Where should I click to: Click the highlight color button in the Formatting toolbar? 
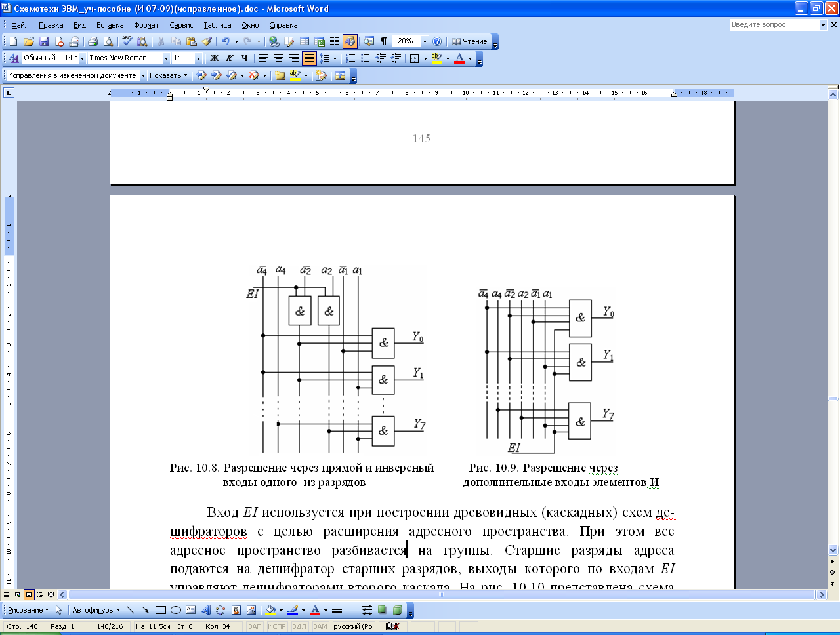click(436, 58)
